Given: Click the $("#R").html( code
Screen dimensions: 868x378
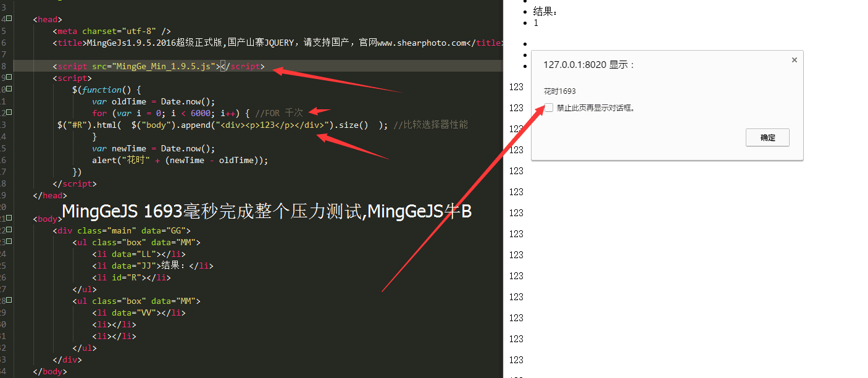Looking at the screenshot, I should tap(89, 125).
